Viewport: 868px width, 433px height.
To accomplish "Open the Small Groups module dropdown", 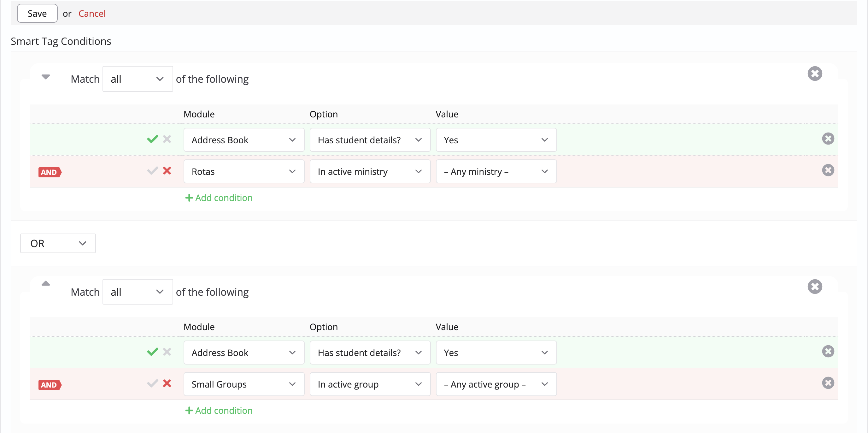I will pos(244,384).
